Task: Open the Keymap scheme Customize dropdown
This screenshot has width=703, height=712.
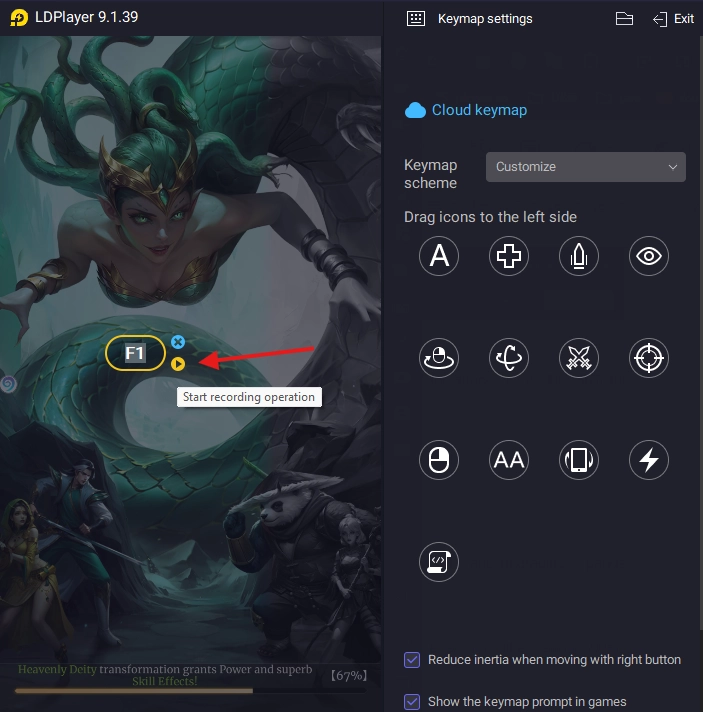Action: pyautogui.click(x=585, y=167)
